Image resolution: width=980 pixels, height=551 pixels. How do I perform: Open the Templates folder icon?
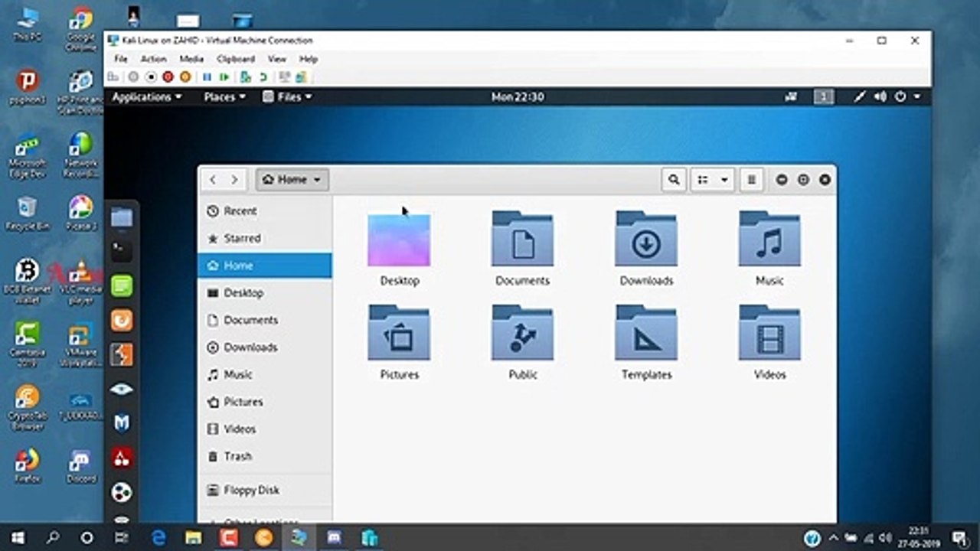646,333
